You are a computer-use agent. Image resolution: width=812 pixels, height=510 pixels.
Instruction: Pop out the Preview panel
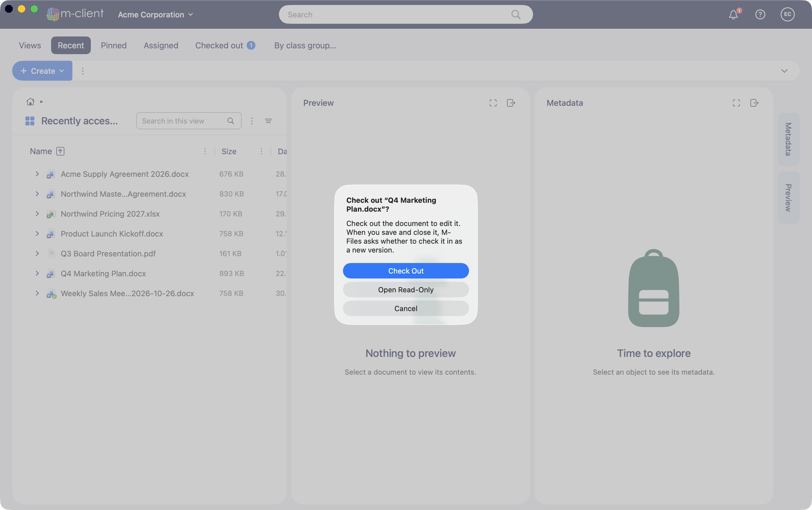[511, 103]
